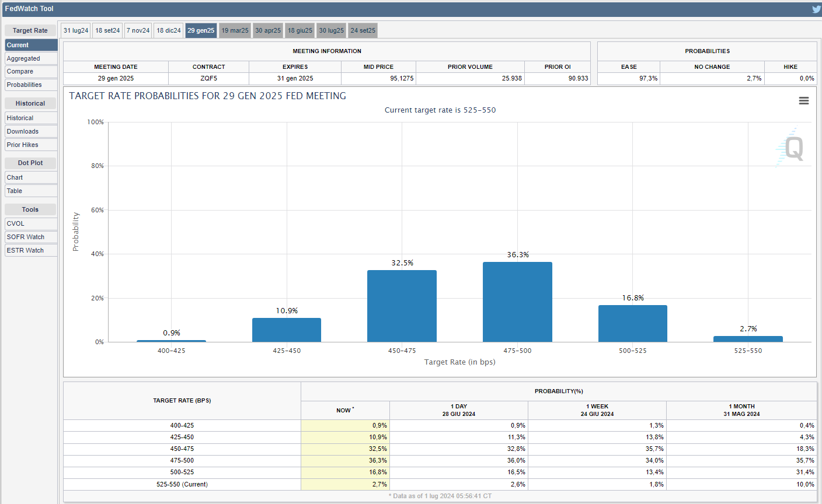Click the 475-500 bar in chart

click(517, 302)
